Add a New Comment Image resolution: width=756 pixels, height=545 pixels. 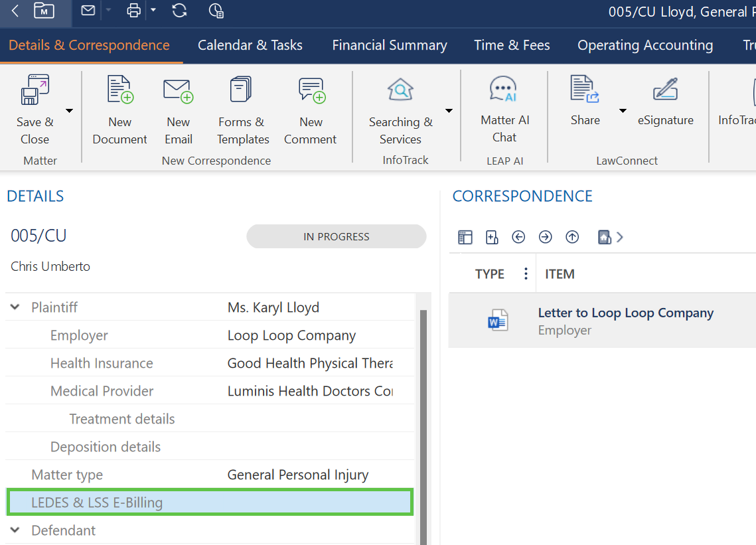click(310, 90)
